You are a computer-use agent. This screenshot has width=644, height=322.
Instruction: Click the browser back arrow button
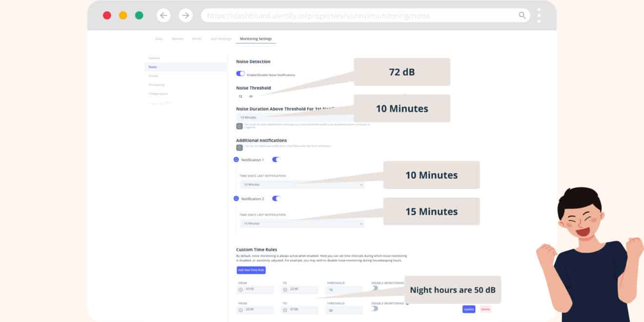163,16
